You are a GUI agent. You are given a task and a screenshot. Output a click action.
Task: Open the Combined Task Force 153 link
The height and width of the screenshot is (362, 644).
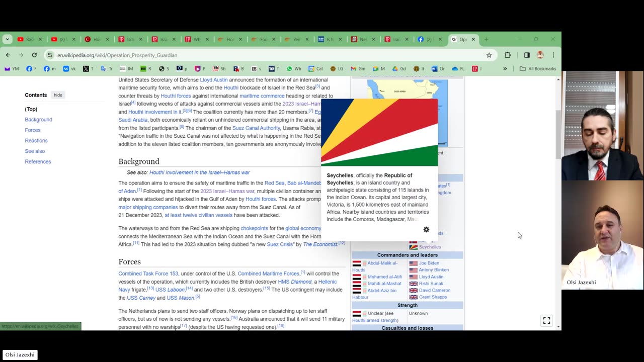click(148, 274)
